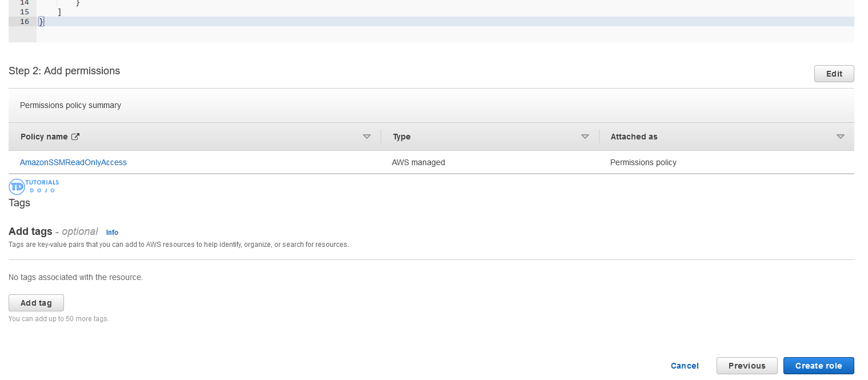Open the AmazonSSMReadOnlyAccess policy link
Viewport: 868px width, 380px height.
click(73, 162)
